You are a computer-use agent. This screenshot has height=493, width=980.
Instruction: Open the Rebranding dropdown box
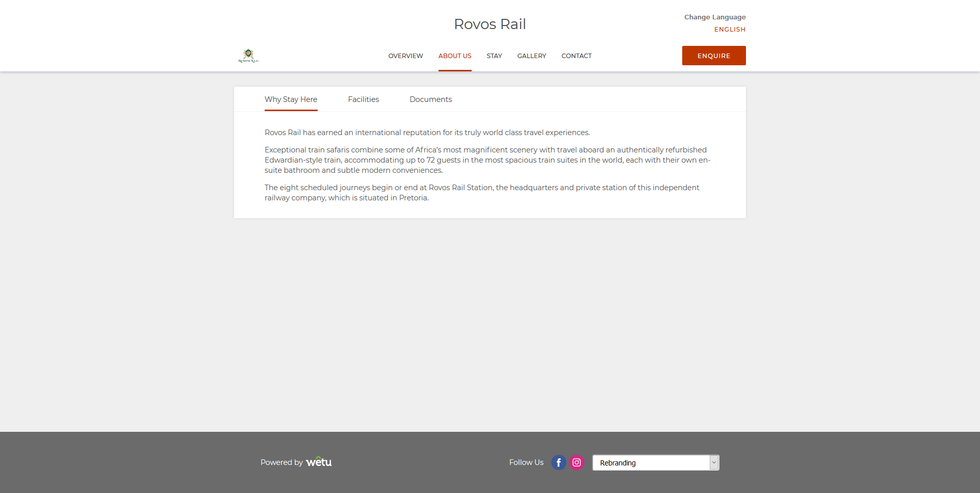pyautogui.click(x=651, y=463)
